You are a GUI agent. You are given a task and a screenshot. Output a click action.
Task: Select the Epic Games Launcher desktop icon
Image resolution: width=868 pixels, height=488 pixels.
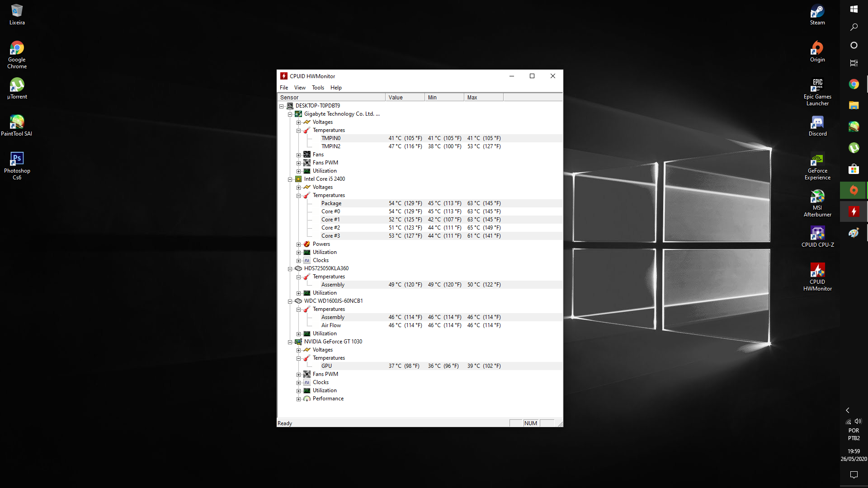pos(817,92)
